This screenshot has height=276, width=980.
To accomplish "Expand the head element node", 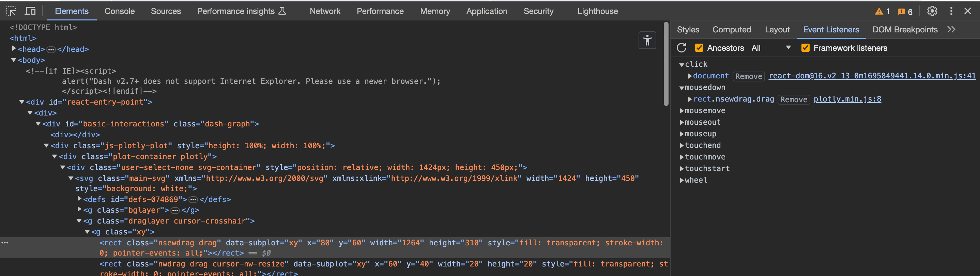I will (x=14, y=49).
